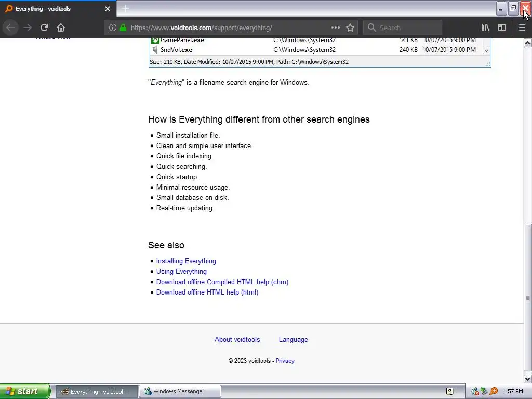The height and width of the screenshot is (399, 532).
Task: Click the page scrollbar down arrow
Action: [528, 379]
